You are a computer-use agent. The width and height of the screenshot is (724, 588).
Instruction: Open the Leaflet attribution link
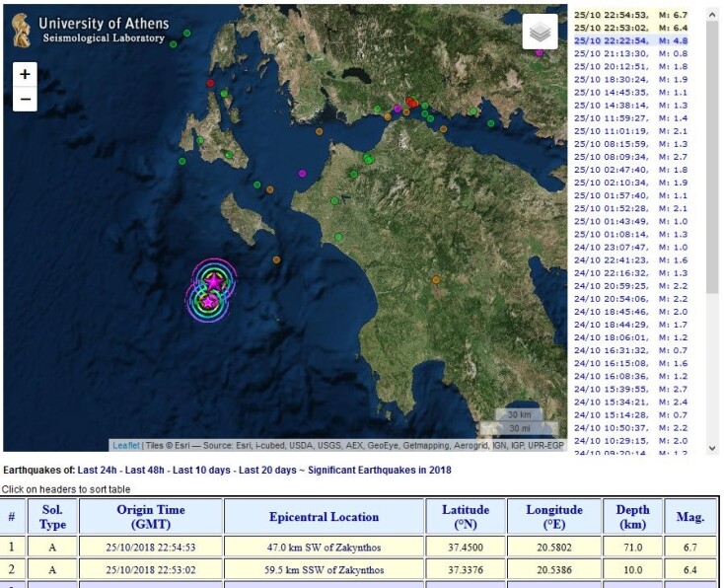coord(126,445)
